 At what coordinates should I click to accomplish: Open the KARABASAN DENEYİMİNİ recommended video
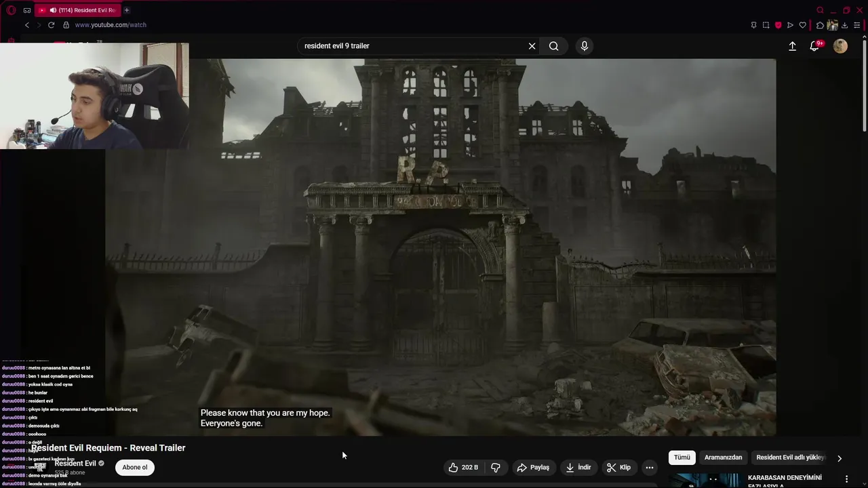coord(785,481)
